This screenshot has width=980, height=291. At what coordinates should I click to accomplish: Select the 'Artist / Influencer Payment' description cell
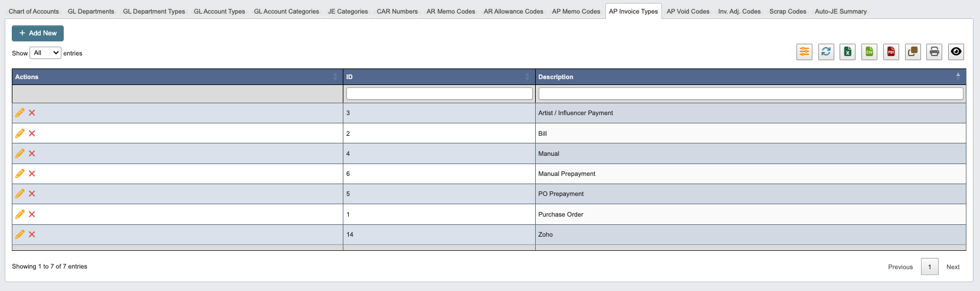[750, 113]
